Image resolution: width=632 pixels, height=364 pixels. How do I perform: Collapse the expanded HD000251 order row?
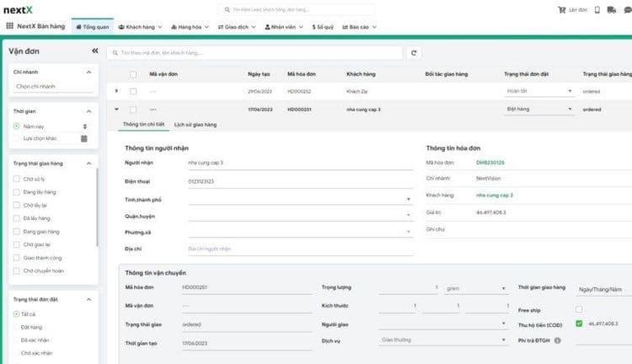point(116,109)
